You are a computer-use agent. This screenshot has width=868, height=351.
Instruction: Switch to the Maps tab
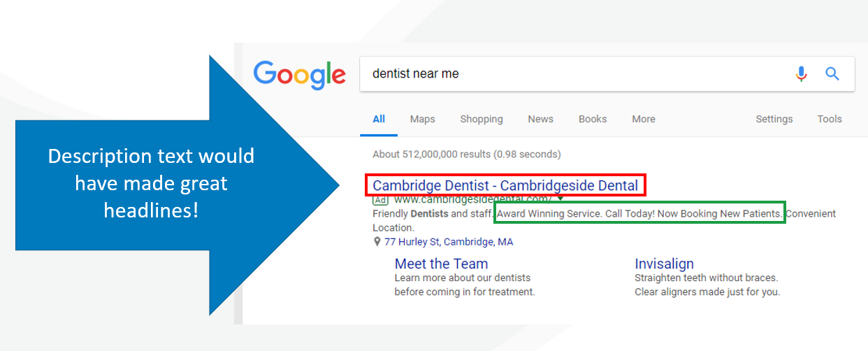[423, 119]
